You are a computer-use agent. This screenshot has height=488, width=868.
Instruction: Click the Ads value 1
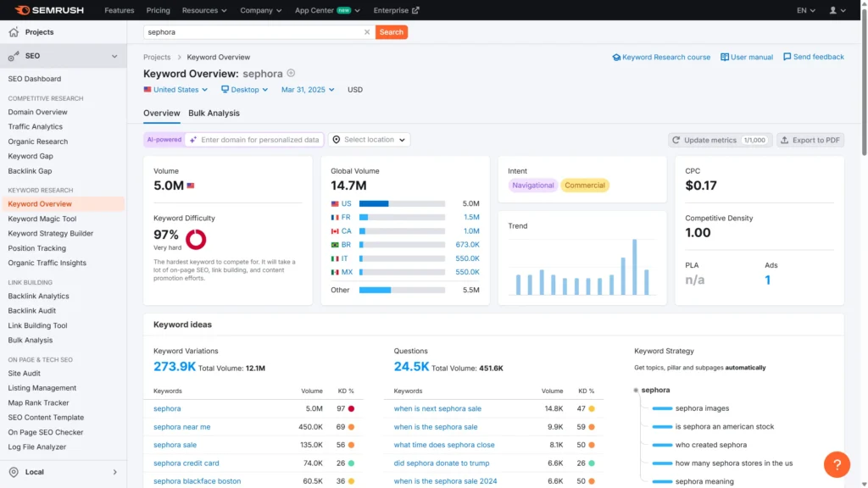coord(767,280)
